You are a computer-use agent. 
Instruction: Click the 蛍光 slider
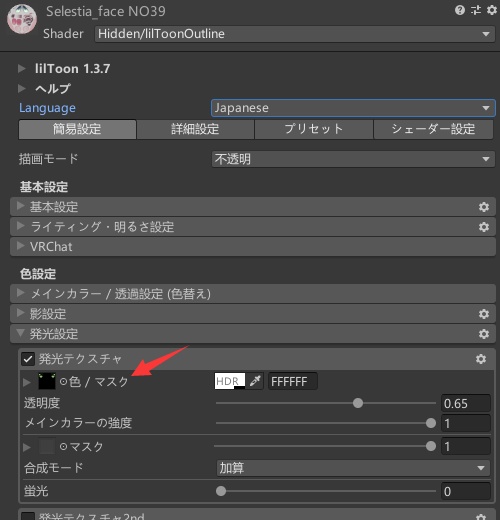point(326,491)
